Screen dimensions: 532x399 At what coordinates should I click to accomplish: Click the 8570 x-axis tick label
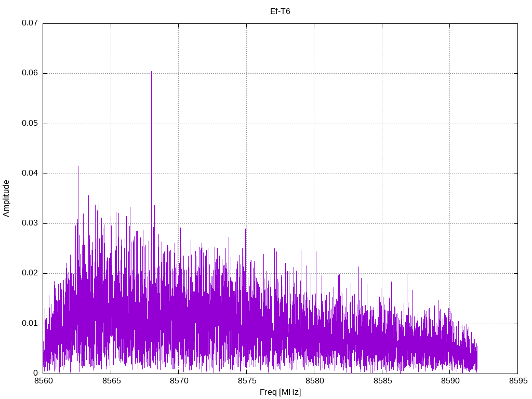178,381
